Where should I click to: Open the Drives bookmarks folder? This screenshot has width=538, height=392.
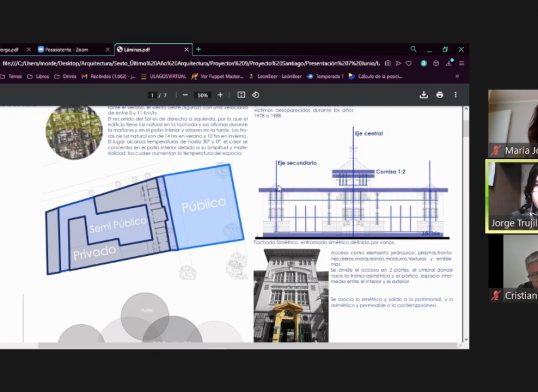click(65, 77)
